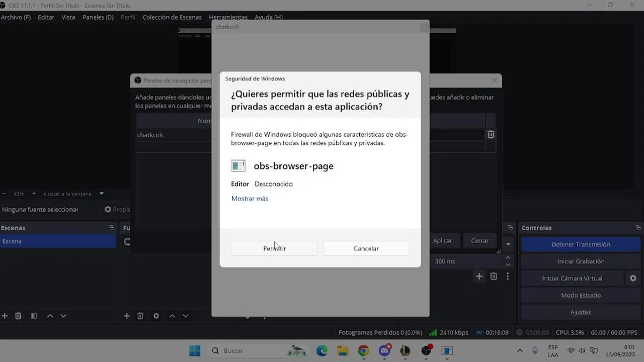Image resolution: width=644 pixels, height=362 pixels.
Task: Adjust 300 ms duration stepper arrows
Action: (508, 261)
